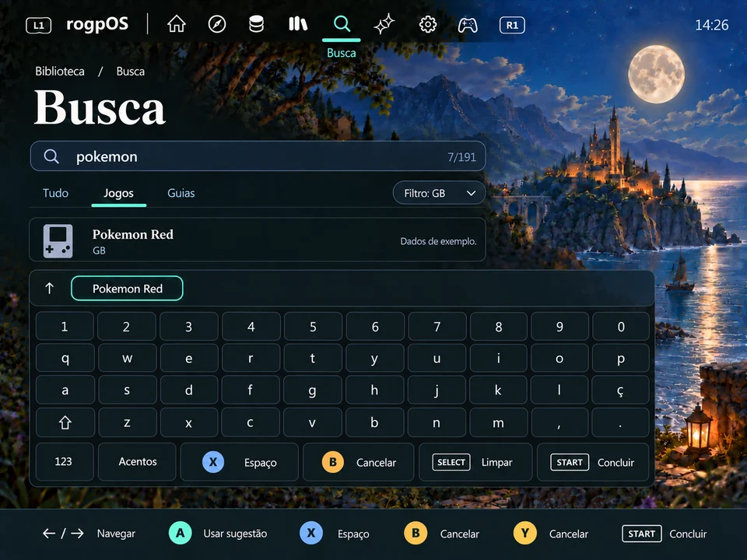Tap the number 8 key
The height and width of the screenshot is (560, 747).
tap(498, 327)
